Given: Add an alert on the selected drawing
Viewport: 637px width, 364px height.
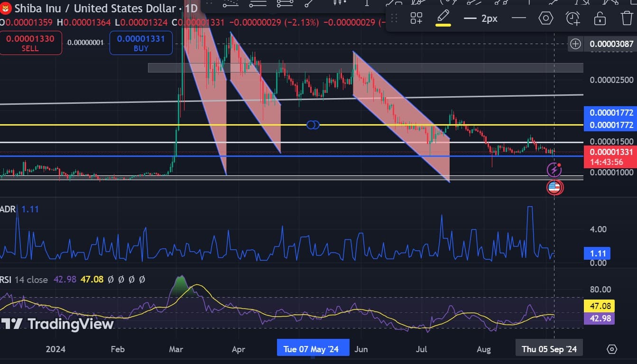Looking at the screenshot, I should [573, 18].
